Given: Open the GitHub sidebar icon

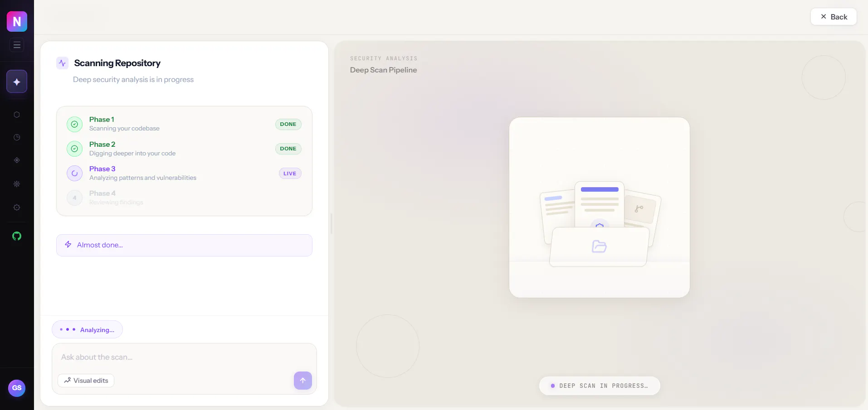Looking at the screenshot, I should tap(17, 236).
